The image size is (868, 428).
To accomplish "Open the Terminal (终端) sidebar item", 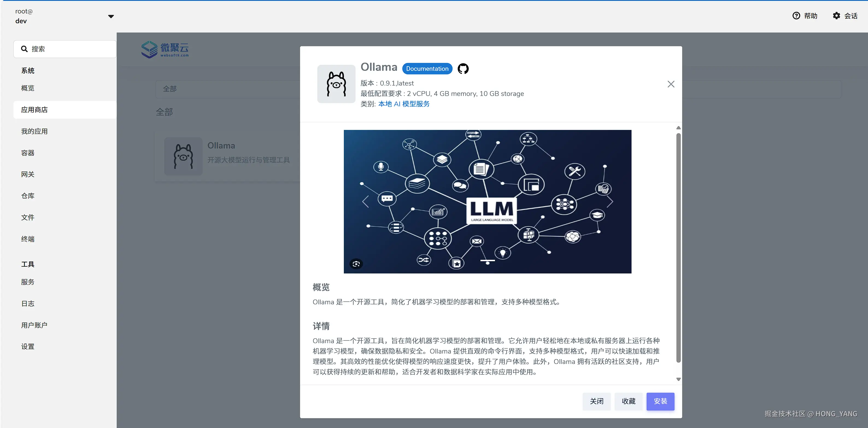I will [x=28, y=239].
